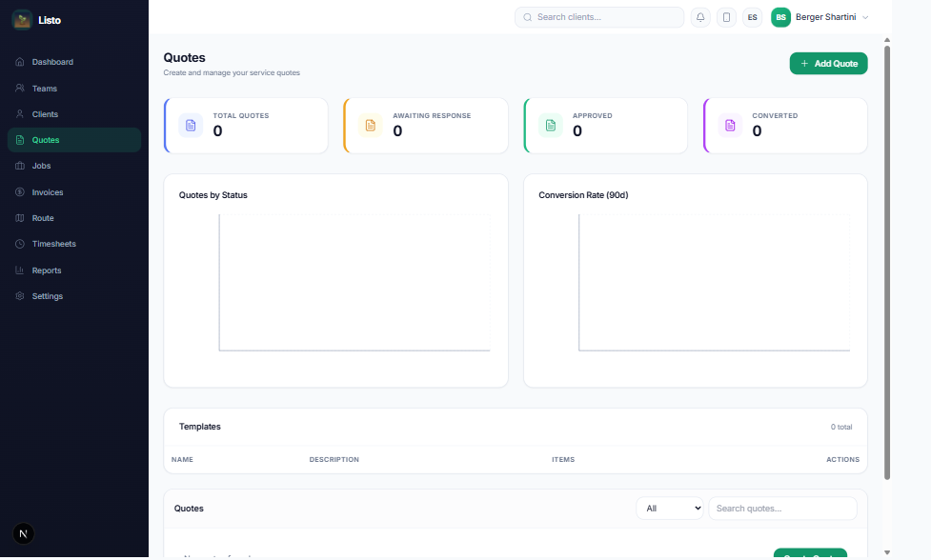Click the Settings gear icon in sidebar

pos(20,295)
